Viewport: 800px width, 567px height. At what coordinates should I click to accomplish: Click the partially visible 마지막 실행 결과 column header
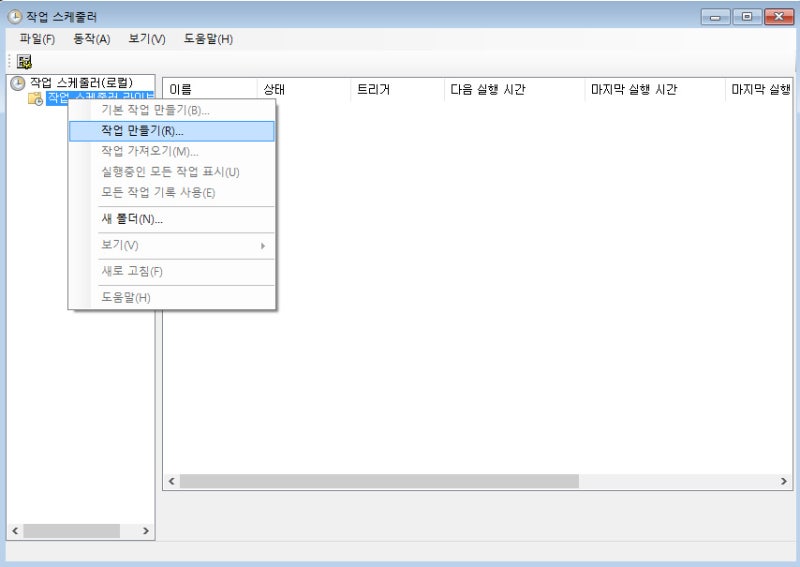point(759,90)
